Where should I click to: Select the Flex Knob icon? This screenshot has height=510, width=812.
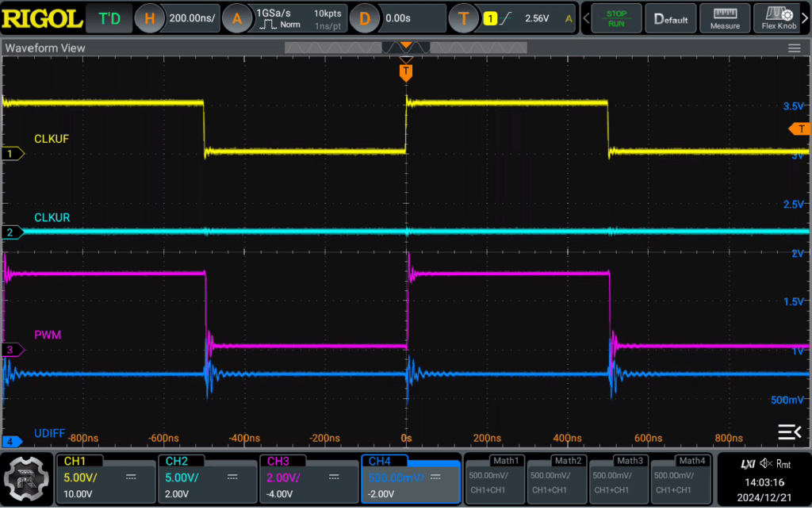pos(779,18)
